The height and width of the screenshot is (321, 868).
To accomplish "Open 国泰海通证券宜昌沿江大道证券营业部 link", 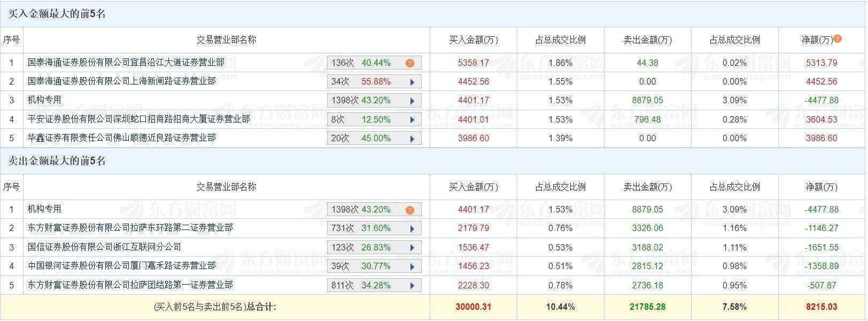I will click(126, 63).
